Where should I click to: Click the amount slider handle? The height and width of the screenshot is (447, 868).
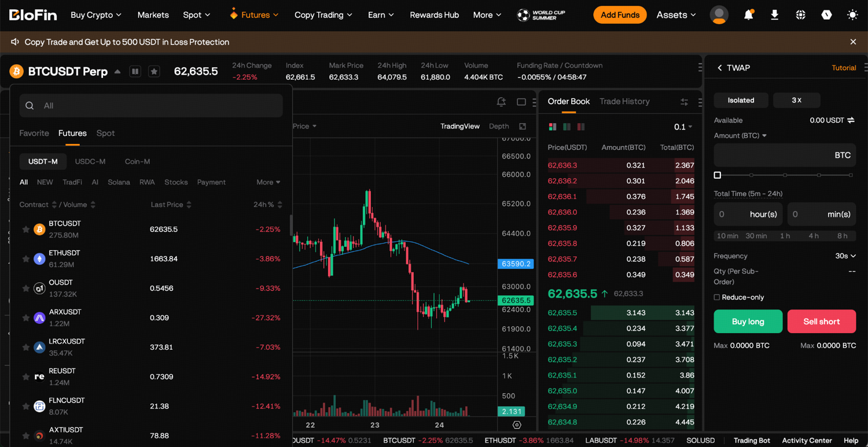tap(718, 175)
